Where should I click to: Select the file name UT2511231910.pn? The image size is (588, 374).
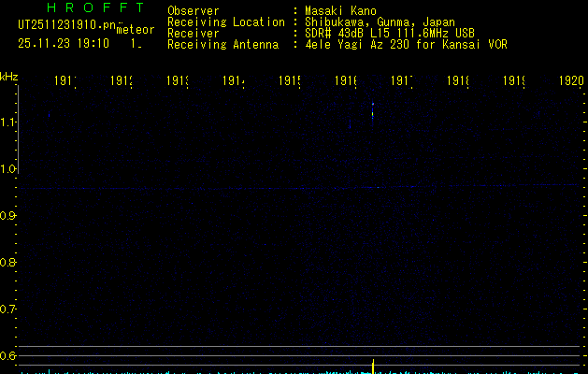point(66,25)
